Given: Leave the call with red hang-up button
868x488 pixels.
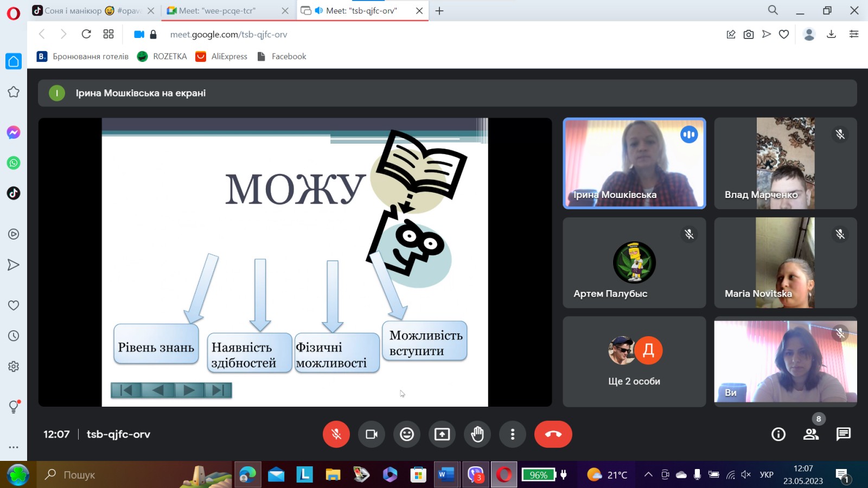Looking at the screenshot, I should coord(553,434).
